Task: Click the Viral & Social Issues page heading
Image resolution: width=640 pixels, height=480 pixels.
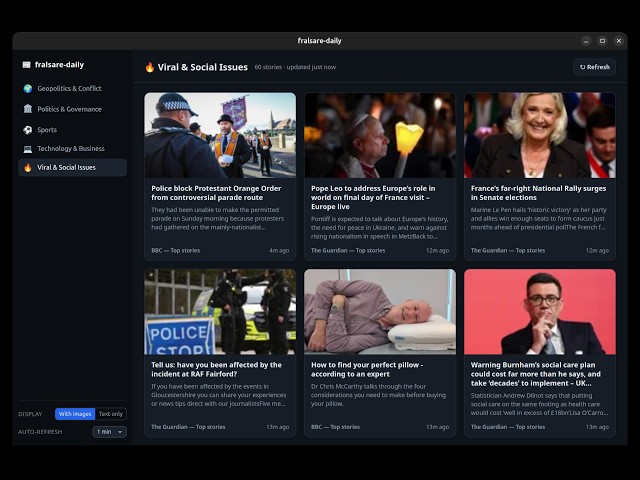Action: click(202, 67)
